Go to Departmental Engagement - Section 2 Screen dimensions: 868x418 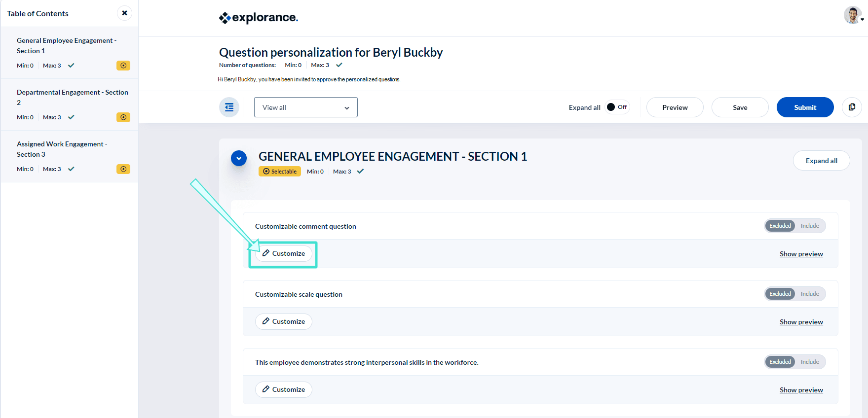(x=72, y=97)
